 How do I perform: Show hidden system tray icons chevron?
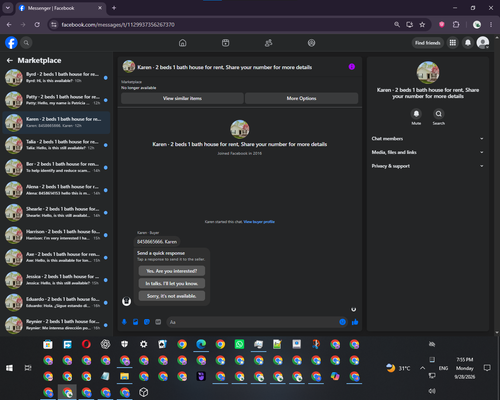pyautogui.click(x=422, y=368)
